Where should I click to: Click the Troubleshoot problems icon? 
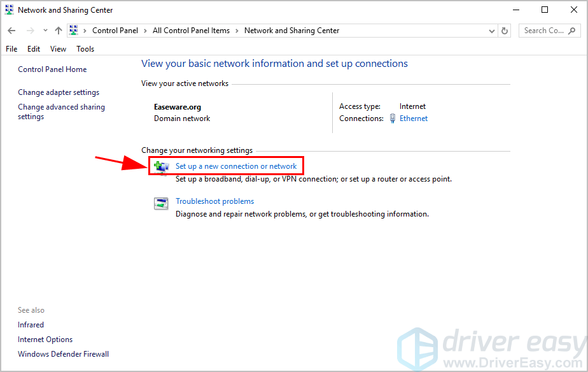pos(161,203)
